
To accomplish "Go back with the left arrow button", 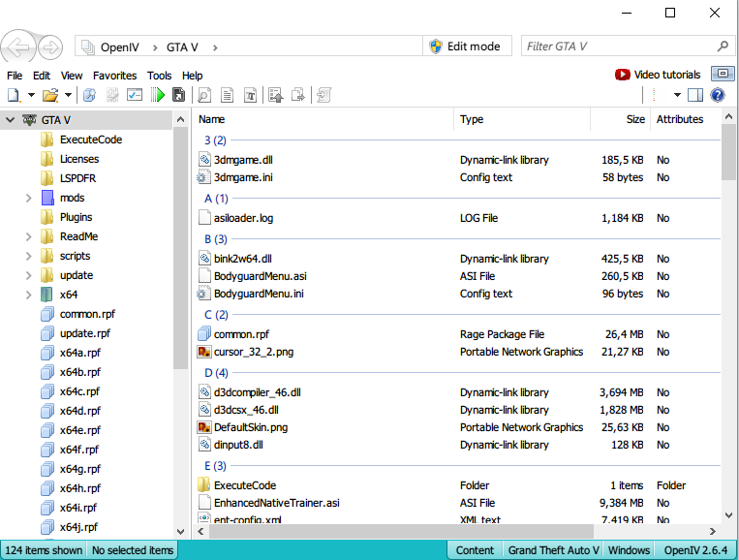I will point(18,47).
